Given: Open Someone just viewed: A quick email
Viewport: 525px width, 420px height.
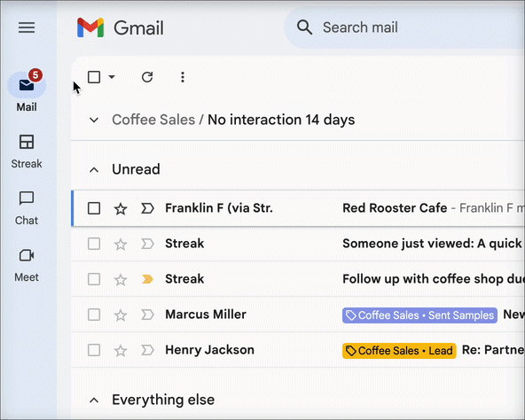Looking at the screenshot, I should 432,244.
